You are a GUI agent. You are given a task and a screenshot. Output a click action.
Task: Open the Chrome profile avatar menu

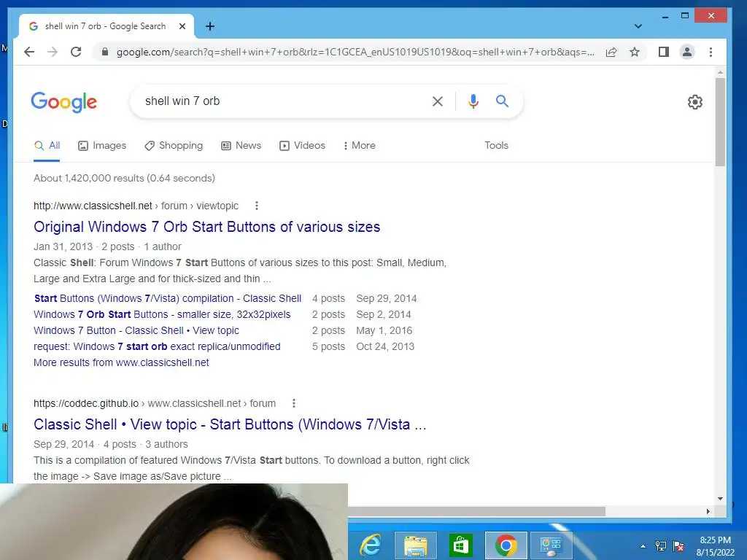pyautogui.click(x=687, y=52)
